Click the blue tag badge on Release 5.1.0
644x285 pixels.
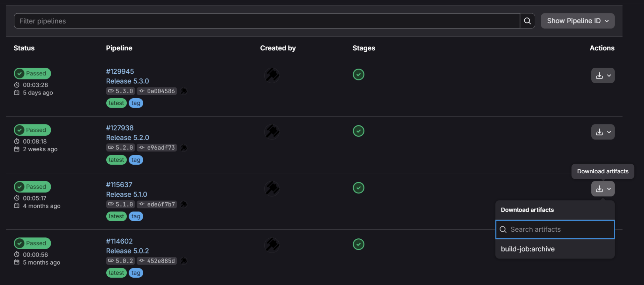tap(136, 216)
